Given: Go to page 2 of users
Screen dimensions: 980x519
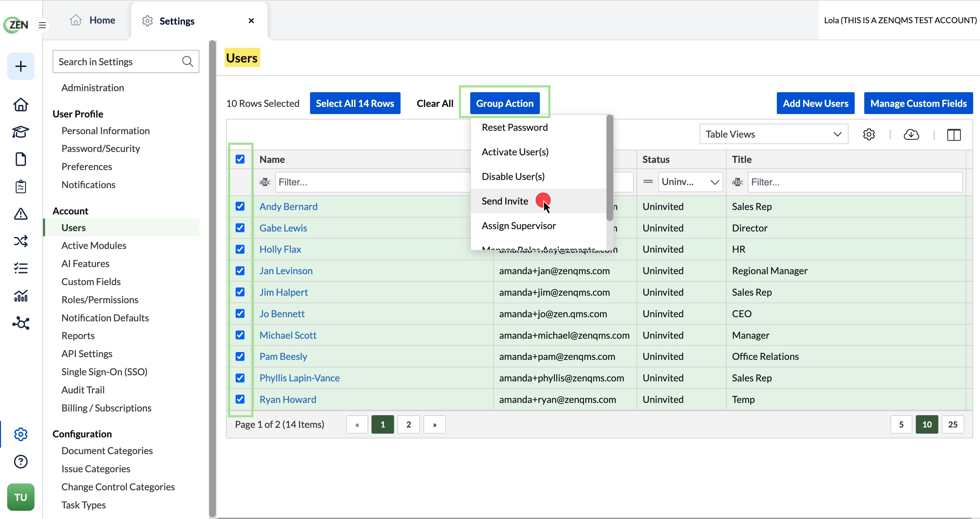Looking at the screenshot, I should click(409, 424).
